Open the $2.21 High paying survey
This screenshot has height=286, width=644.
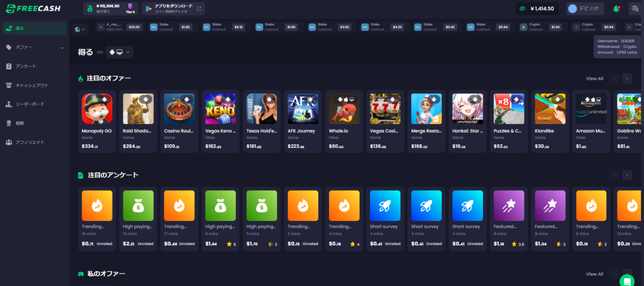point(138,219)
